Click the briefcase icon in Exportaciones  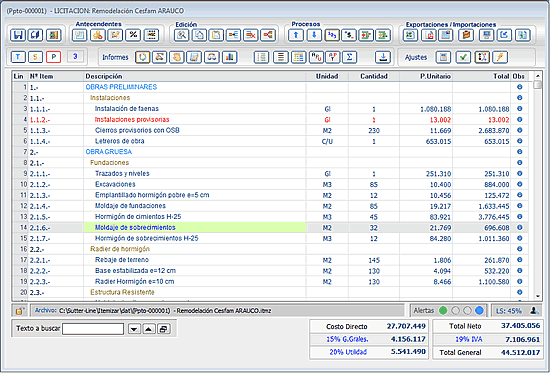click(466, 35)
